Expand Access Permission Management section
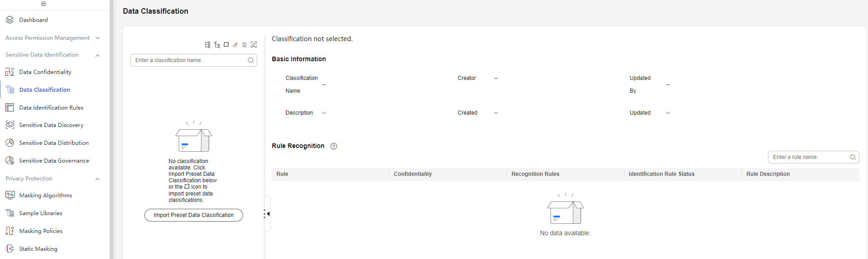Viewport: 868px width, 259px height. pos(53,38)
